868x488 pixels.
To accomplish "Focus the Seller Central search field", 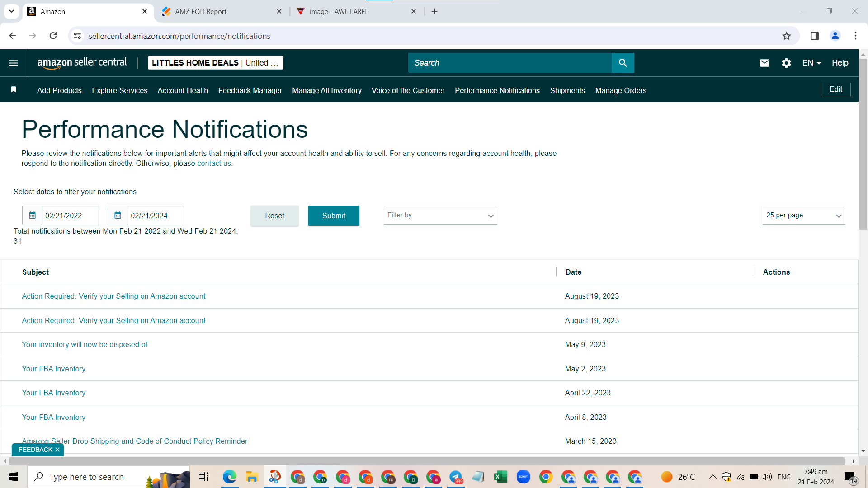I will (x=509, y=63).
